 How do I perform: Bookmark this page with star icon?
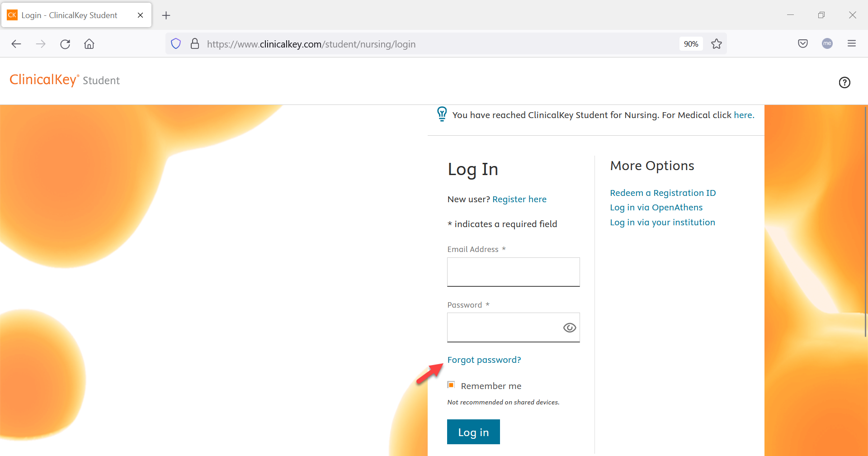[716, 44]
